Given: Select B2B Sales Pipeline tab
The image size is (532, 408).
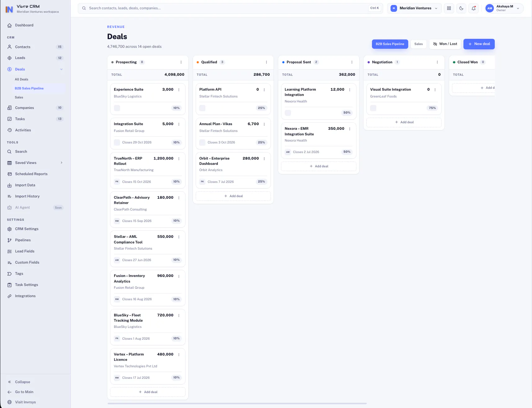Looking at the screenshot, I should [390, 44].
